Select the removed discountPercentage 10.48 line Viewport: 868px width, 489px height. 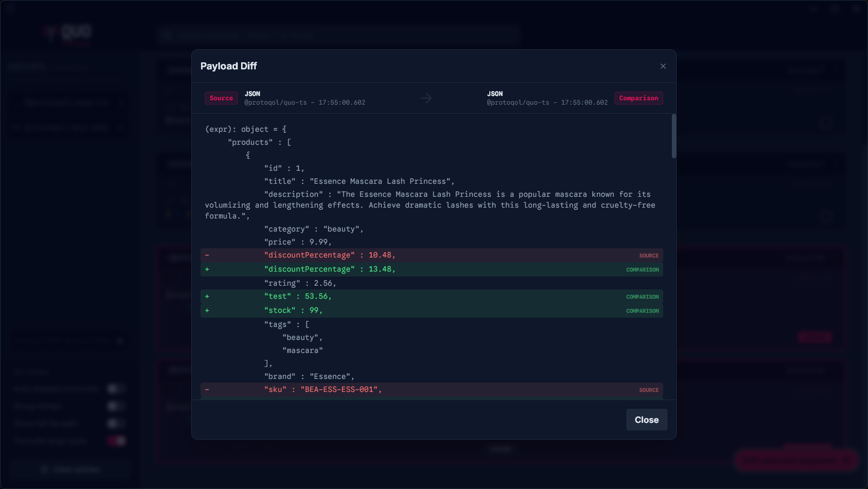pyautogui.click(x=432, y=255)
